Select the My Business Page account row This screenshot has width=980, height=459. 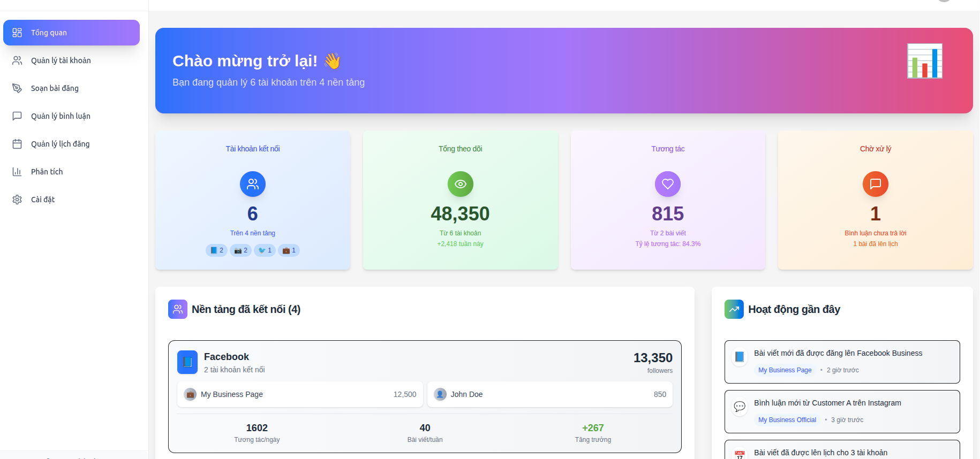[x=300, y=394]
